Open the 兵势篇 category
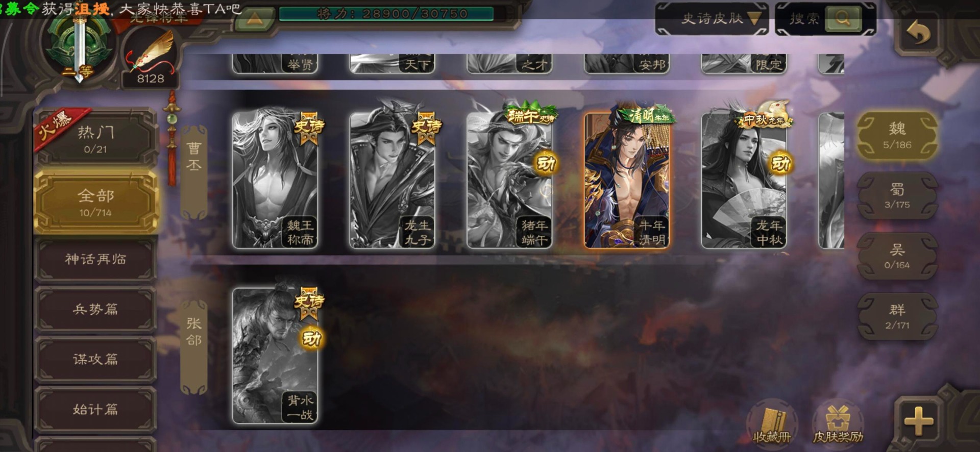The height and width of the screenshot is (452, 980). (x=95, y=309)
